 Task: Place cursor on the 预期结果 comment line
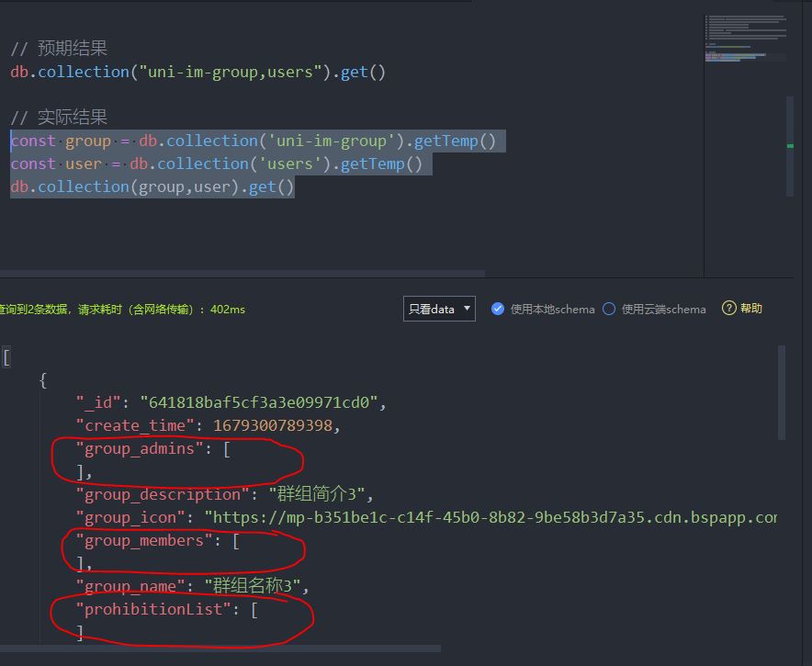(x=59, y=49)
